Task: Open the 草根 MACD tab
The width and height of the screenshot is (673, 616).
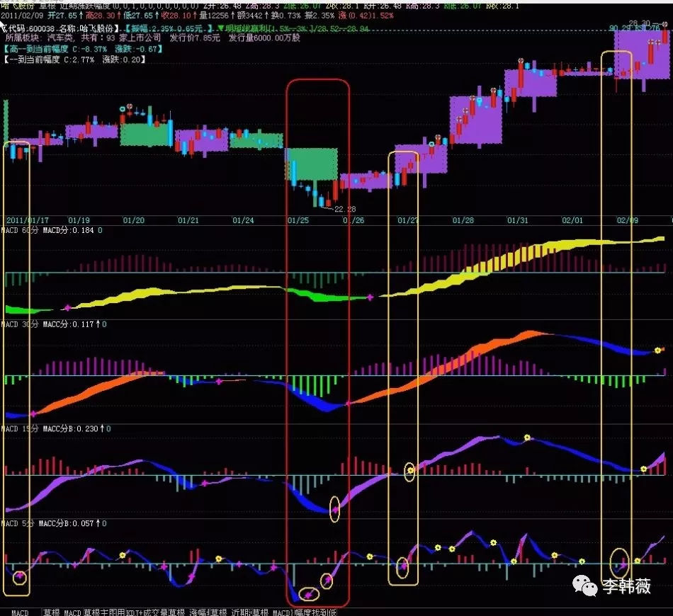Action: [x=62, y=612]
